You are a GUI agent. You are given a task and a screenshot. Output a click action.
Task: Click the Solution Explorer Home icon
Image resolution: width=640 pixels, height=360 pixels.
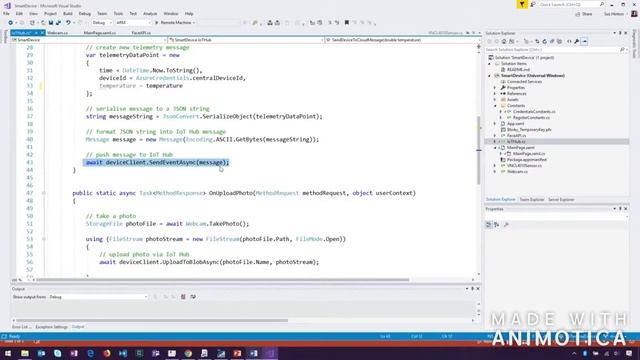click(504, 41)
